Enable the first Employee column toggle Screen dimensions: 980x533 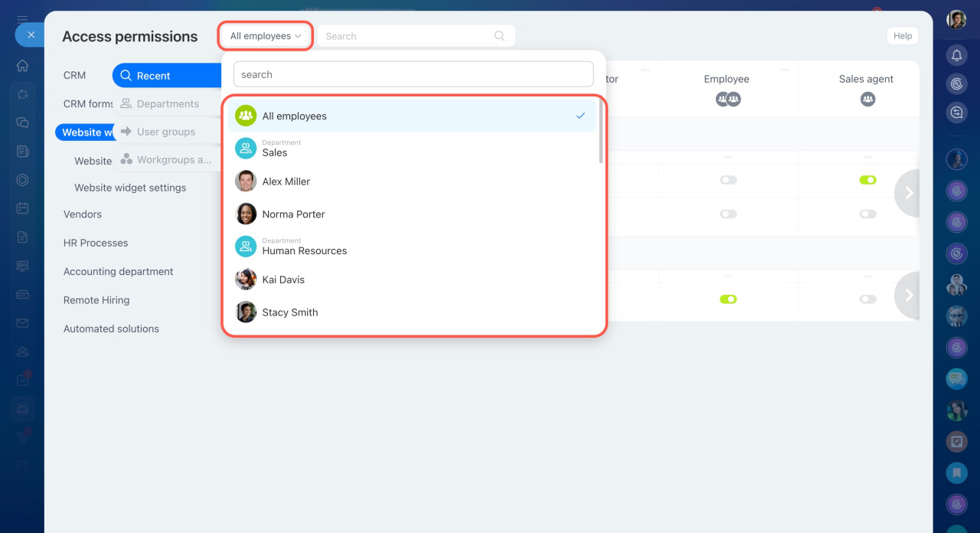tap(728, 180)
